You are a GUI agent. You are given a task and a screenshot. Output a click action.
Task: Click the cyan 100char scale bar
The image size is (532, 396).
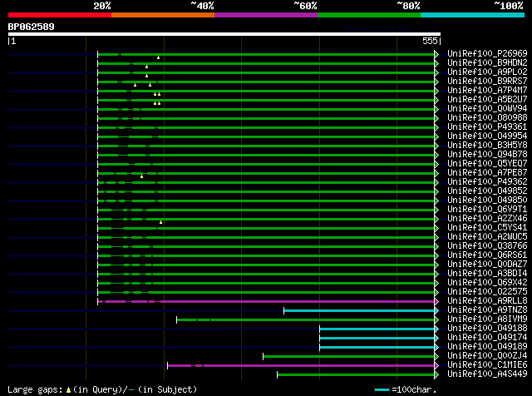pyautogui.click(x=382, y=389)
